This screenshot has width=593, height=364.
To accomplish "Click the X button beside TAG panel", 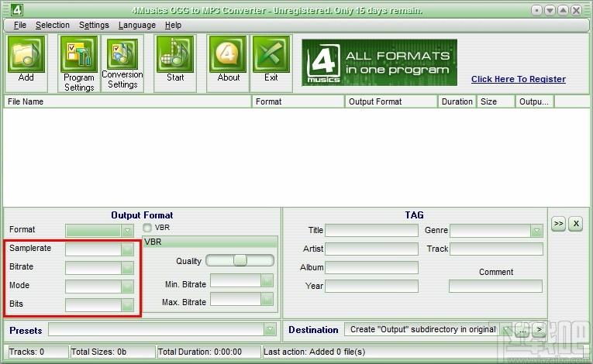I will [576, 224].
